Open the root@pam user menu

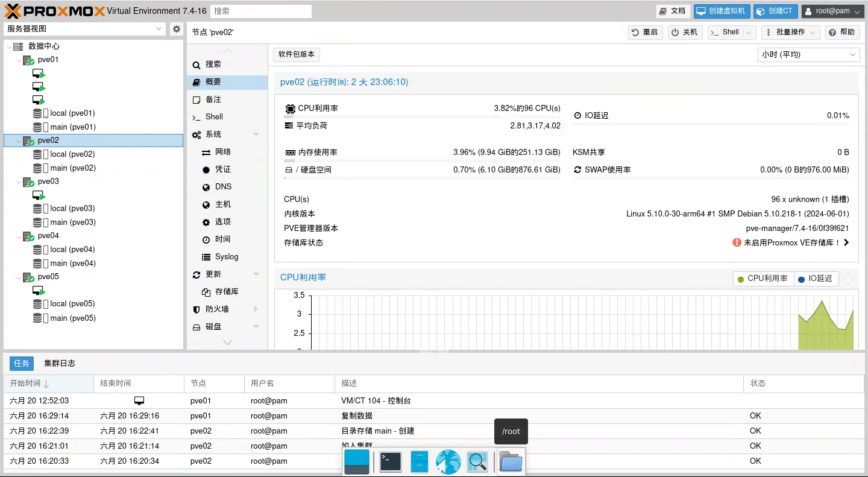(834, 11)
